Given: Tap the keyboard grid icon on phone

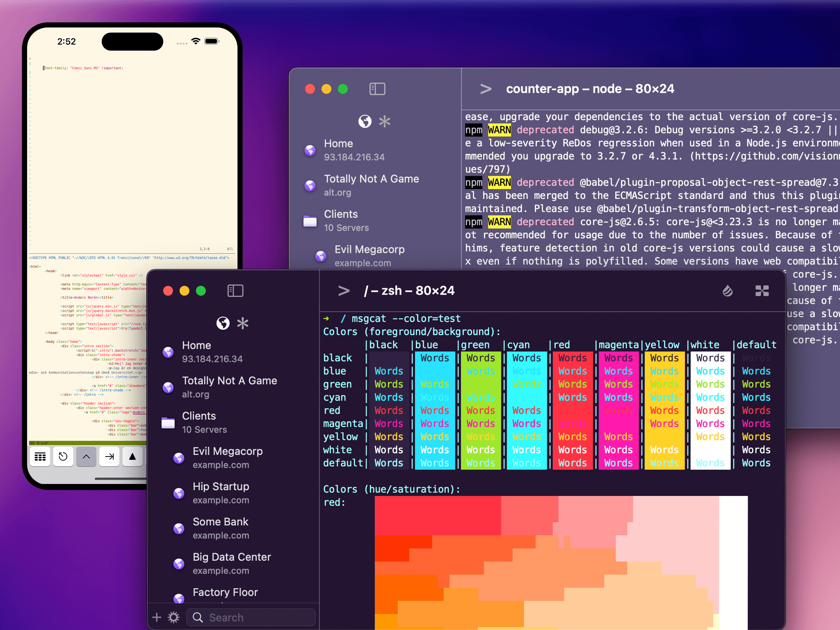Looking at the screenshot, I should (x=40, y=457).
